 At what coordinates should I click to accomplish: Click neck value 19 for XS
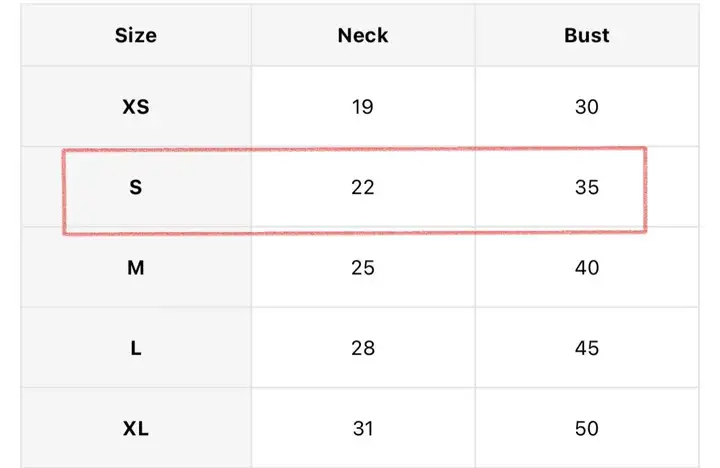click(363, 107)
